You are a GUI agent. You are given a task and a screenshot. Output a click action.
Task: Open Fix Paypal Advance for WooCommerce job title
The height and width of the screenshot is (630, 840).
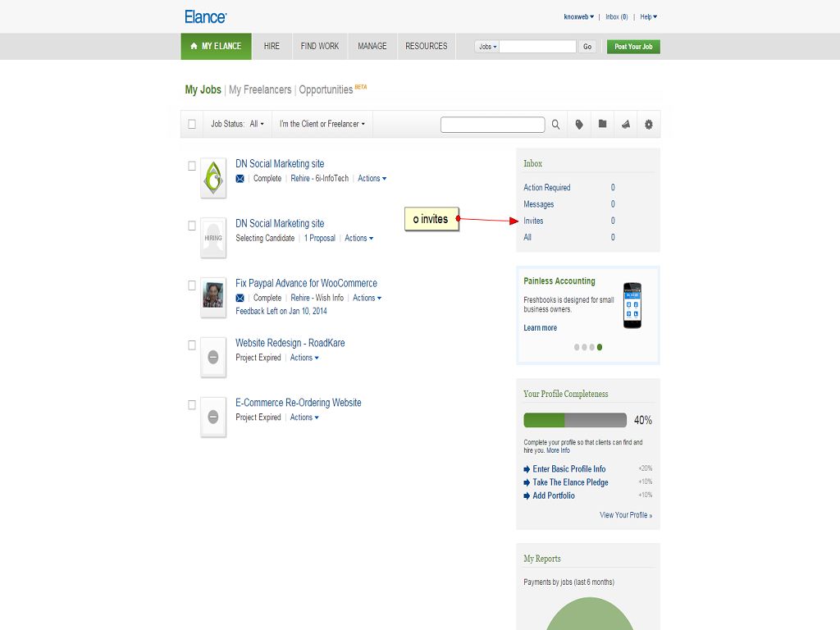(x=307, y=283)
